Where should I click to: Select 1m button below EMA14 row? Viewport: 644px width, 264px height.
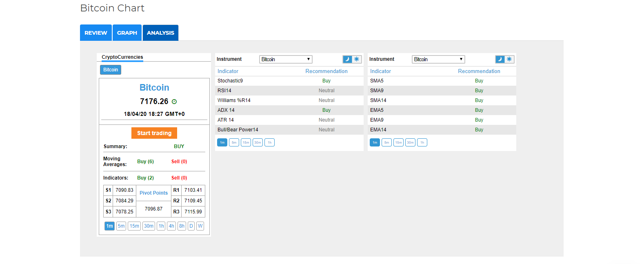coord(375,142)
